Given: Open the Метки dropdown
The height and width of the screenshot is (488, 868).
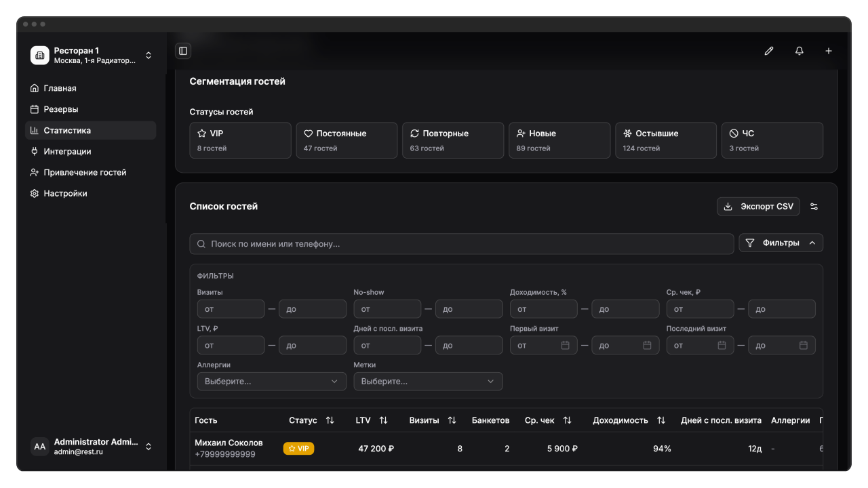Looking at the screenshot, I should pos(428,382).
